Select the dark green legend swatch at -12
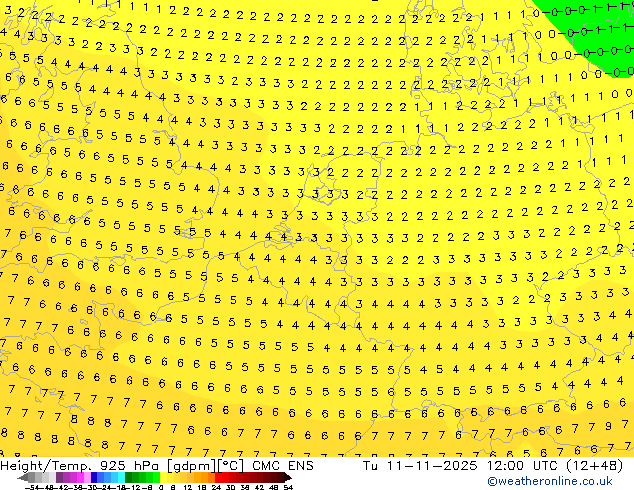This screenshot has height=490, width=634. pyautogui.click(x=129, y=477)
